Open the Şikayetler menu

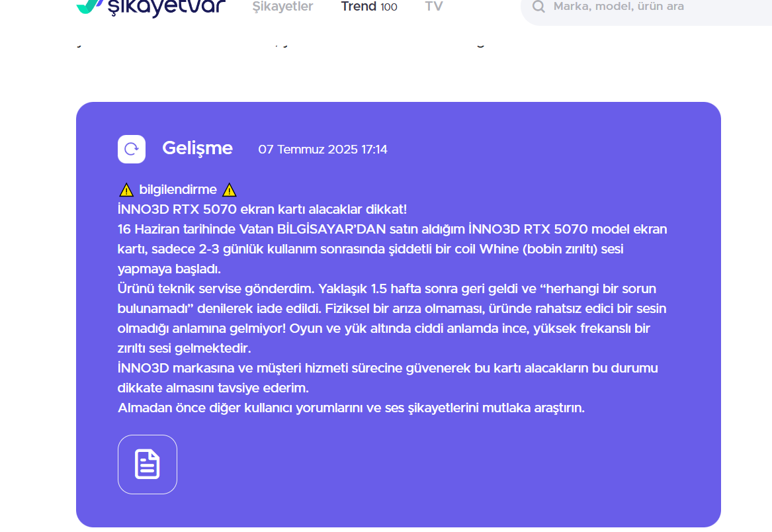point(282,7)
